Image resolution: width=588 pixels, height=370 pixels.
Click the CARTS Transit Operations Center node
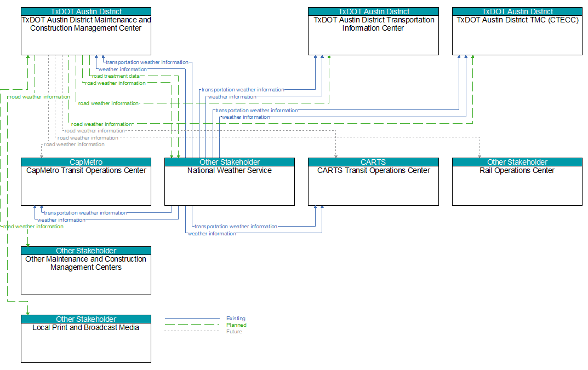click(373, 182)
